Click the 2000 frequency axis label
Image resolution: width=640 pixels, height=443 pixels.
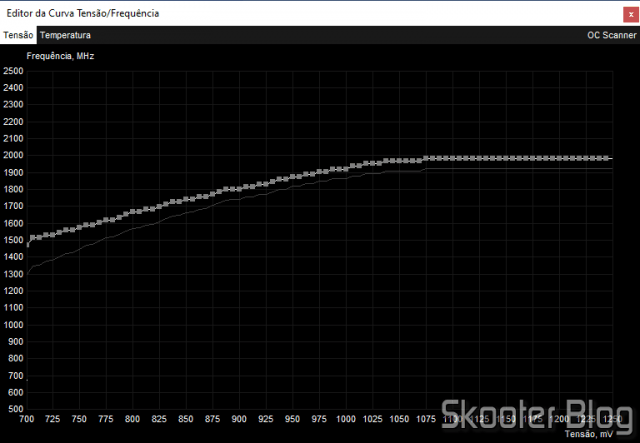pos(13,156)
